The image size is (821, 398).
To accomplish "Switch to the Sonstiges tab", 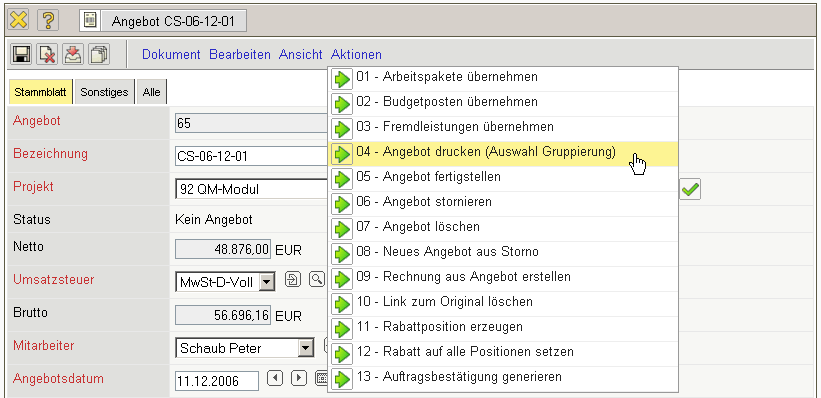I will coord(104,92).
